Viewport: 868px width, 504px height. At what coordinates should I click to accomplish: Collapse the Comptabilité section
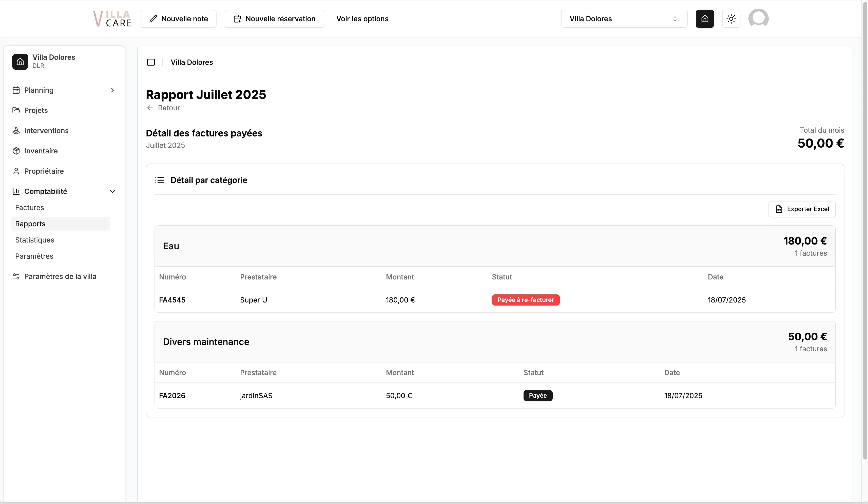pos(112,191)
